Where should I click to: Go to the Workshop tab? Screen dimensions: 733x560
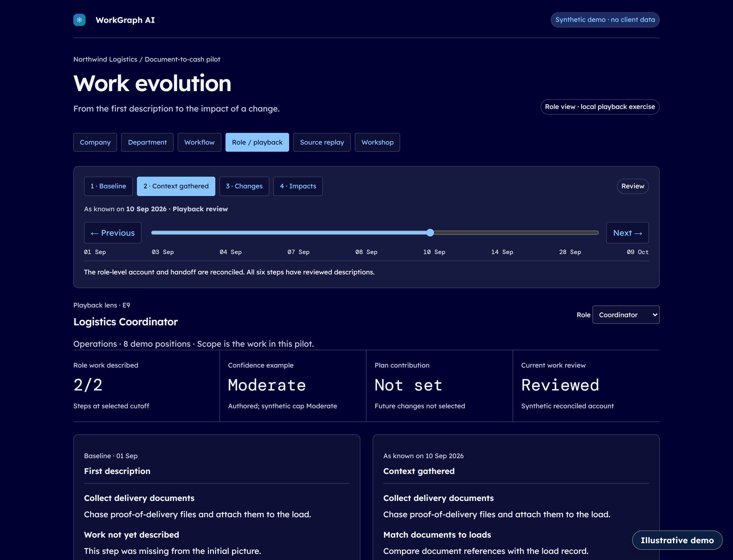pos(377,142)
